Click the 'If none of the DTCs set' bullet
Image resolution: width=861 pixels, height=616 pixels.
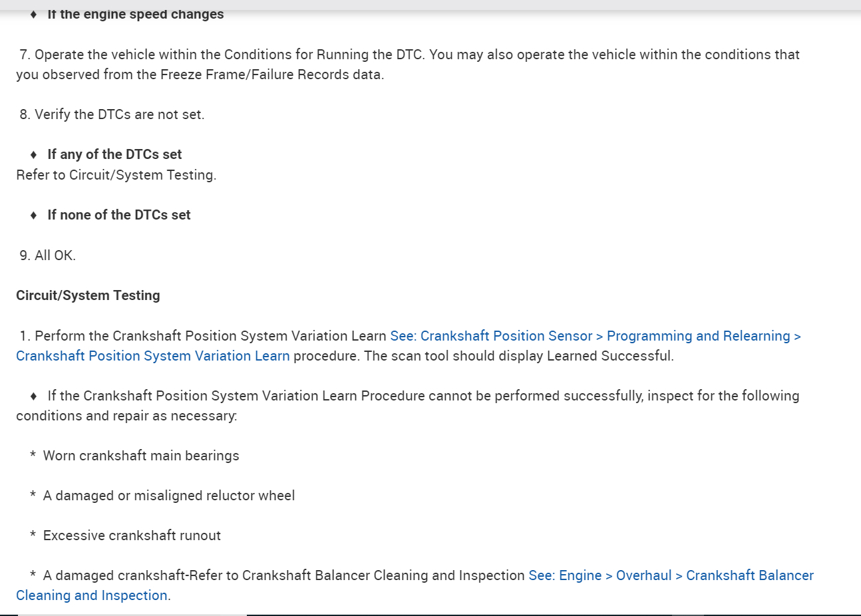pyautogui.click(x=118, y=215)
